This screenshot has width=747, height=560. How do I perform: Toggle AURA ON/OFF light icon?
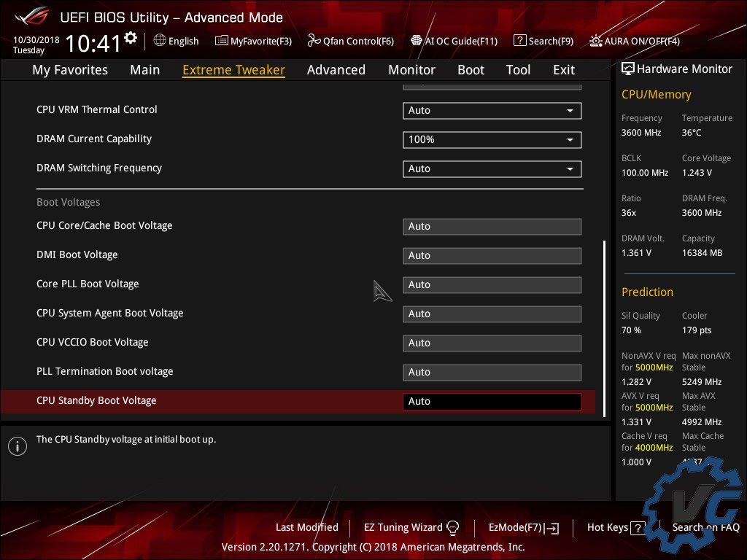(x=595, y=41)
